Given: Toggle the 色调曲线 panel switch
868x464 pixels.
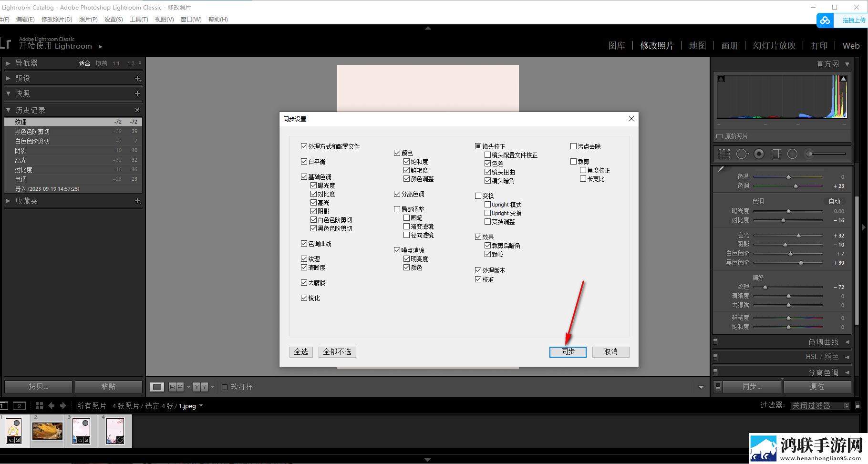Looking at the screenshot, I should [x=715, y=341].
